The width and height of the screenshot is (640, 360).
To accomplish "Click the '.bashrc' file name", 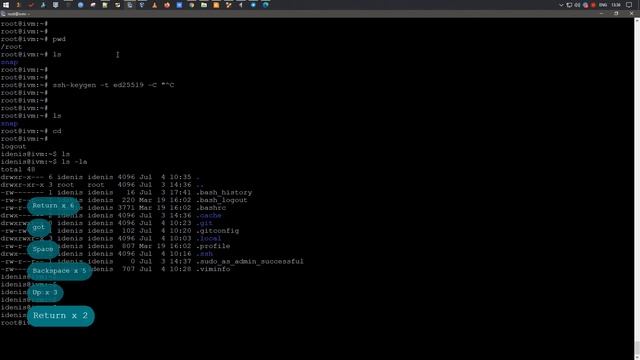I will [x=211, y=208].
